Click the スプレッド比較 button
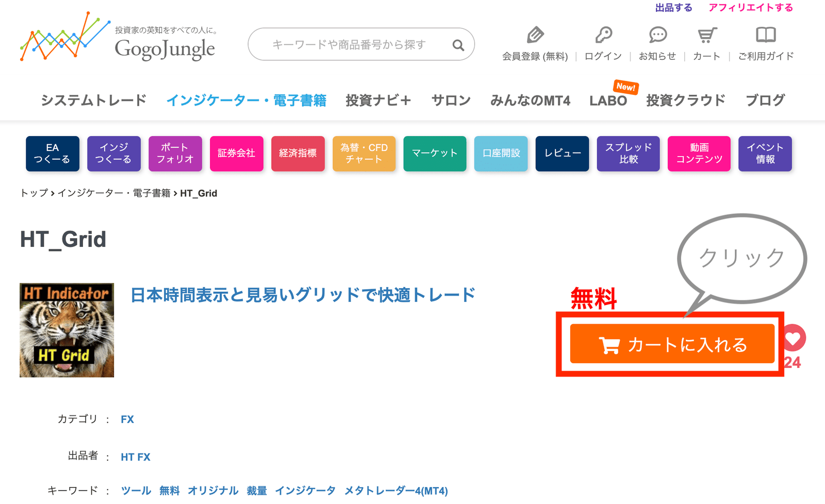 (629, 154)
